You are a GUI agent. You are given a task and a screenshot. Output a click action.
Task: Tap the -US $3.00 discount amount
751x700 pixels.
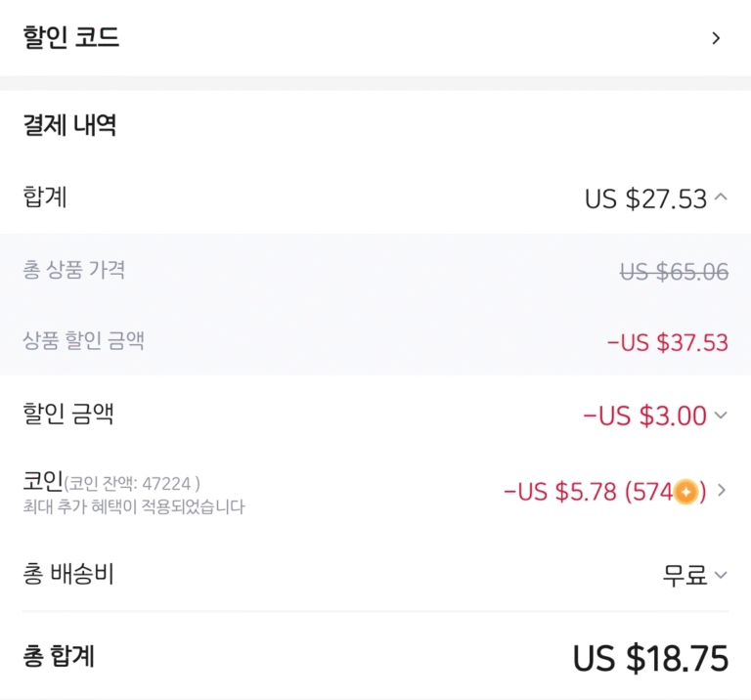click(644, 416)
